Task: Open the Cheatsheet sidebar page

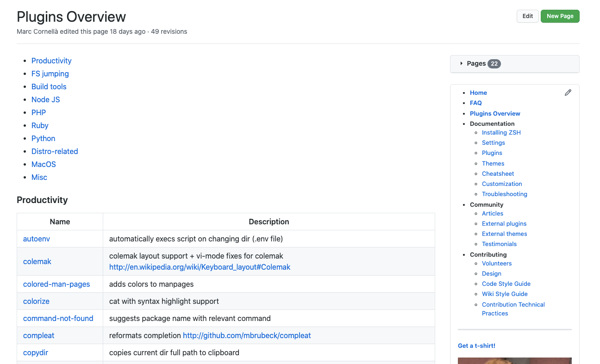Action: 498,173
